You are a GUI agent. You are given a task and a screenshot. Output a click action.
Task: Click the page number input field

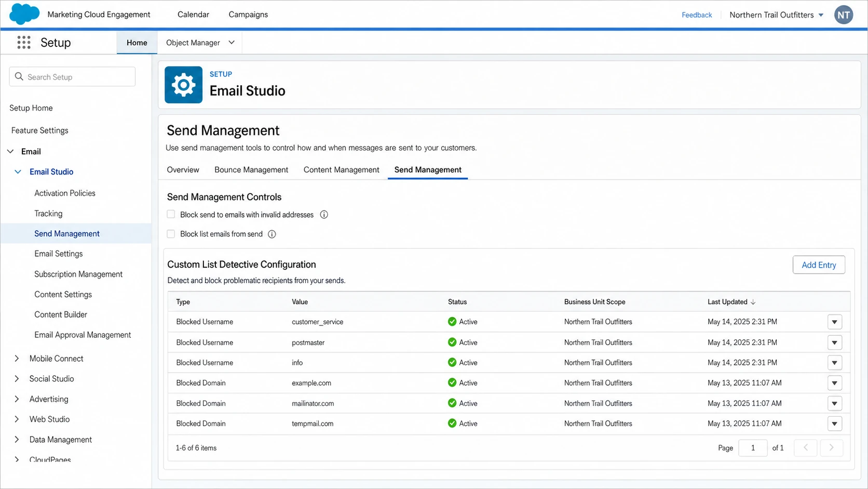tap(753, 448)
